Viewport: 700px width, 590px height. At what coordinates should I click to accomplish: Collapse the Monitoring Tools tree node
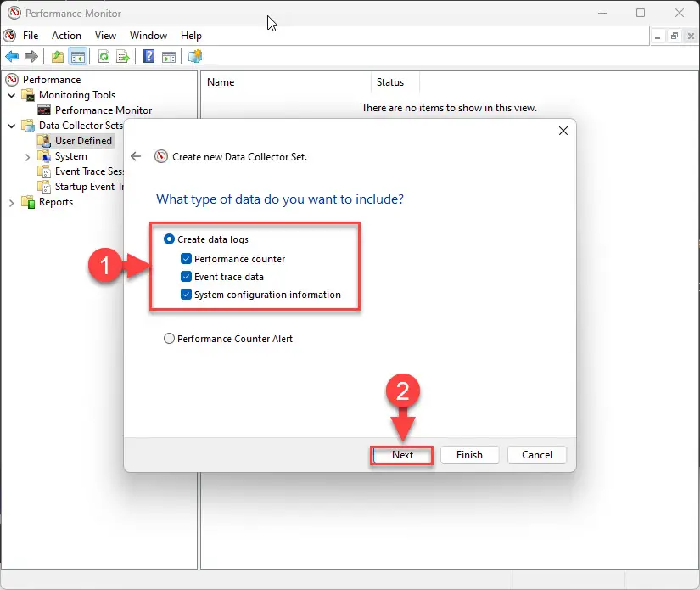click(12, 95)
